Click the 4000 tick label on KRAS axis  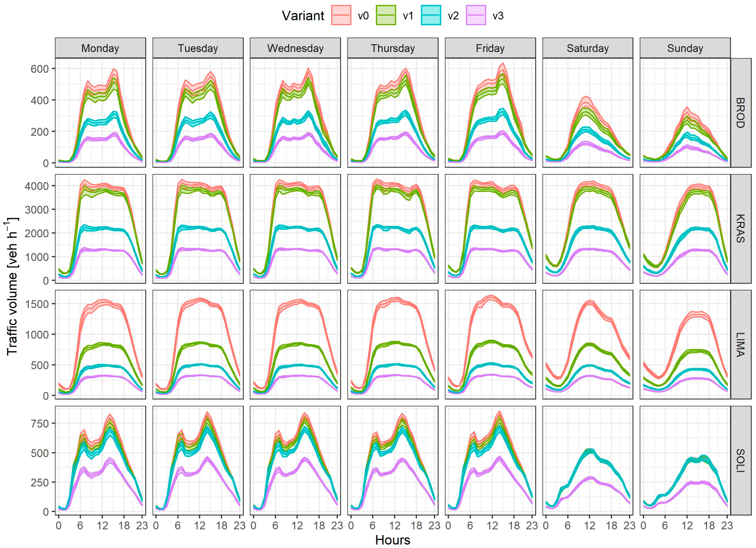(36, 186)
